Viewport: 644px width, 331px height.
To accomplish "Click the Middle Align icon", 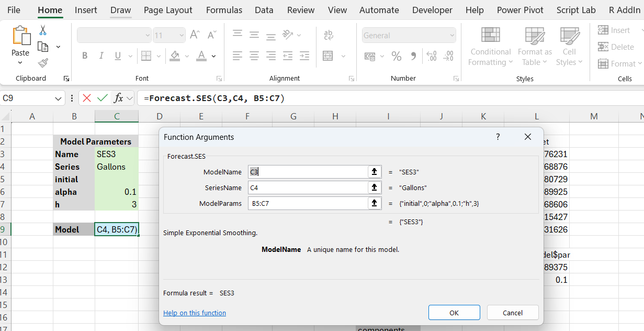I will pyautogui.click(x=254, y=35).
